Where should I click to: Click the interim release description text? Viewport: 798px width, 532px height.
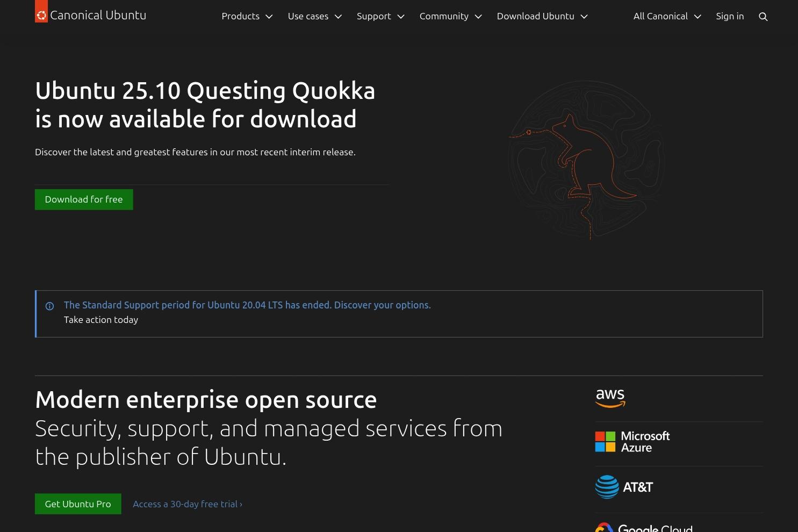[195, 152]
